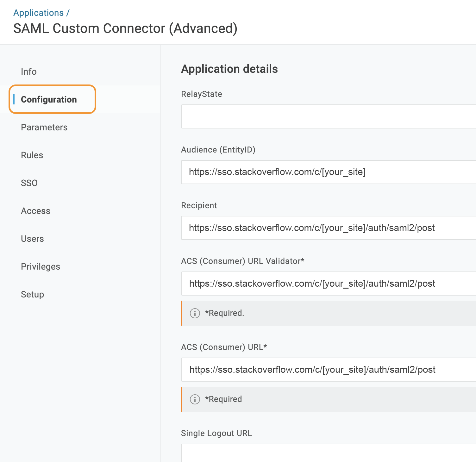Open the Info tab in the sidebar
This screenshot has height=462, width=476.
[29, 72]
